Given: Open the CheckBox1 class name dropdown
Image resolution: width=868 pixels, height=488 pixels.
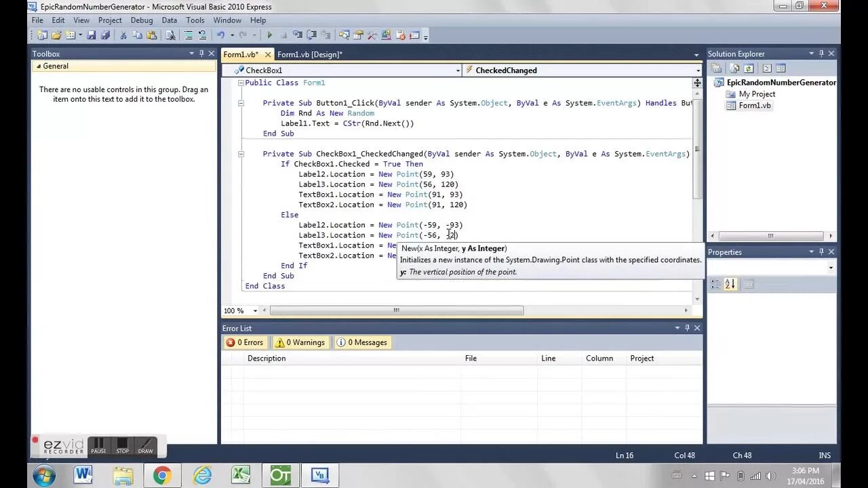Looking at the screenshot, I should (458, 70).
